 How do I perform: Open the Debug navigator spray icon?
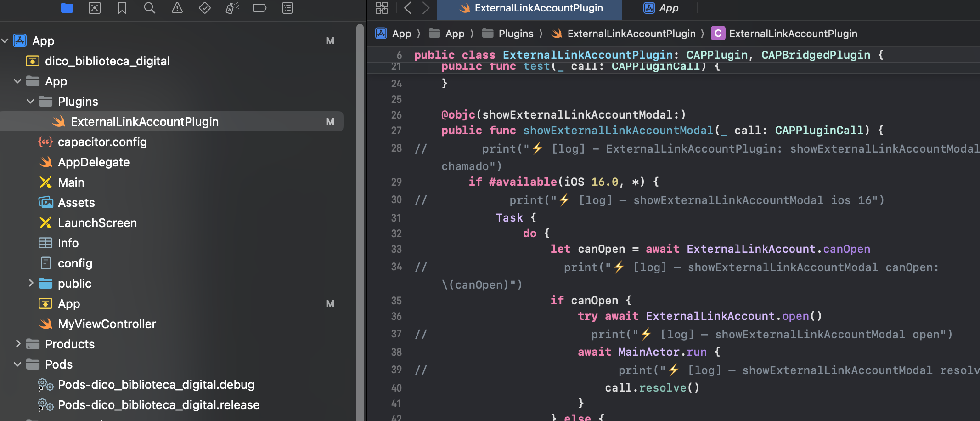coord(232,8)
